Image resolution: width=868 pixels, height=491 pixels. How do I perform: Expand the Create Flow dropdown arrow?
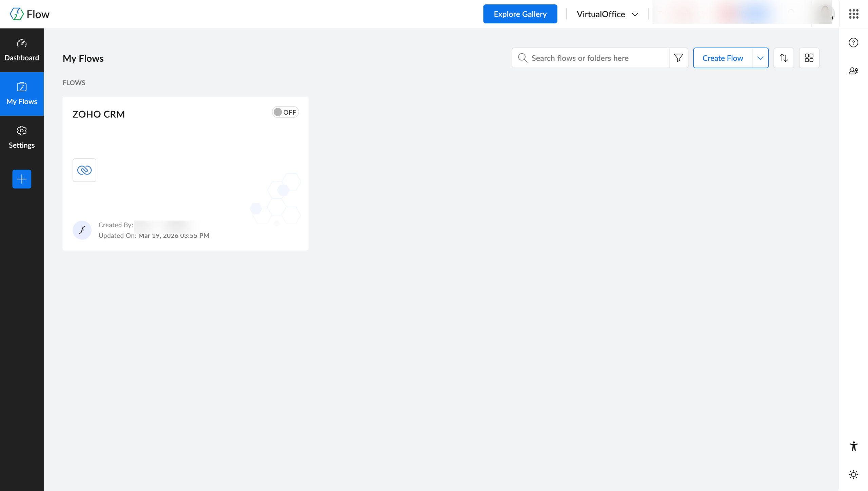[x=760, y=58]
